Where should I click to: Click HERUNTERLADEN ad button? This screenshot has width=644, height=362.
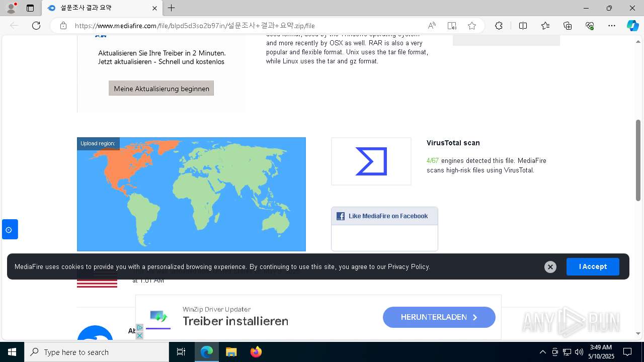tap(439, 317)
